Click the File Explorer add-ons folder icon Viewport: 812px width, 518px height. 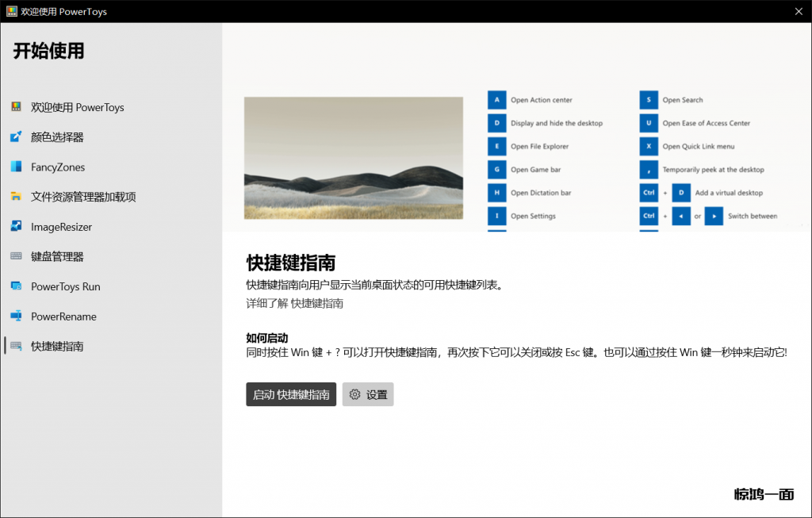pos(16,197)
